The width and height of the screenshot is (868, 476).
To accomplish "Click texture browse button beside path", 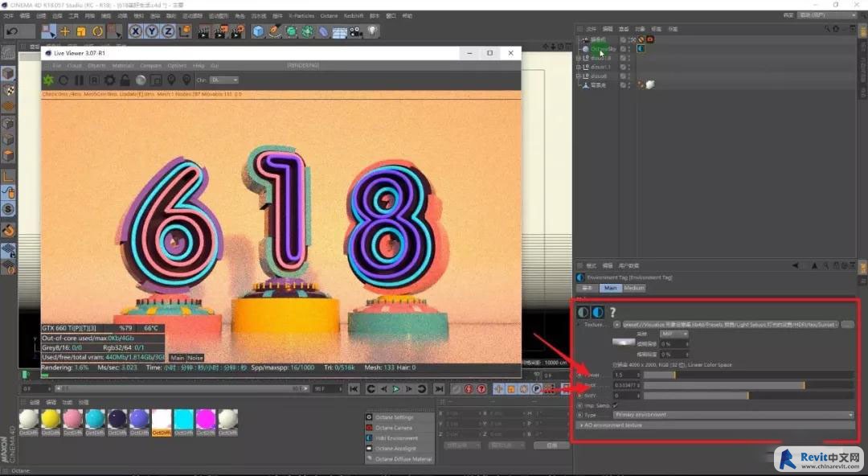I will click(x=847, y=325).
